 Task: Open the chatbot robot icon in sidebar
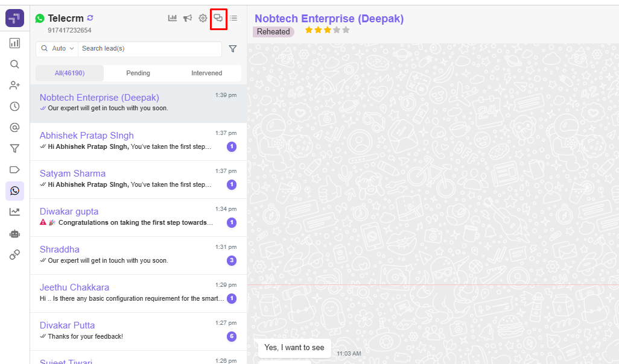point(14,233)
